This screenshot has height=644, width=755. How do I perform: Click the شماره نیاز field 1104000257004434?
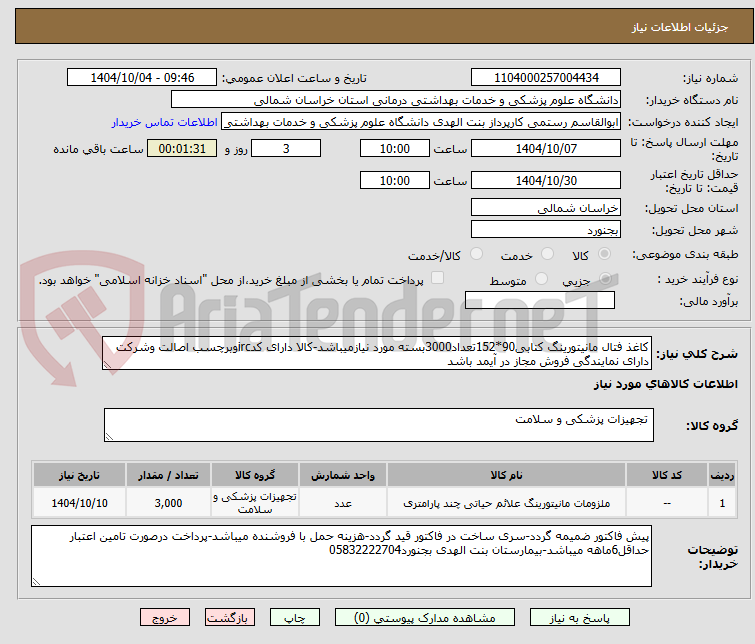pyautogui.click(x=546, y=77)
